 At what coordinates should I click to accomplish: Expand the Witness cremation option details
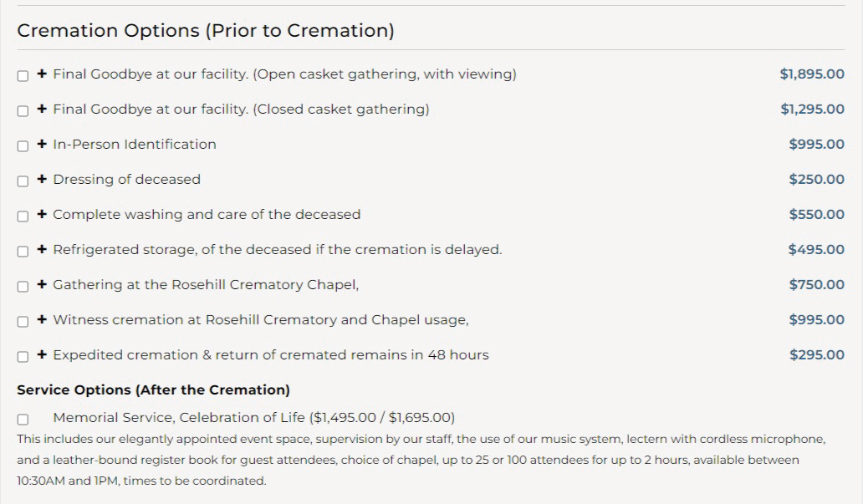(x=42, y=319)
